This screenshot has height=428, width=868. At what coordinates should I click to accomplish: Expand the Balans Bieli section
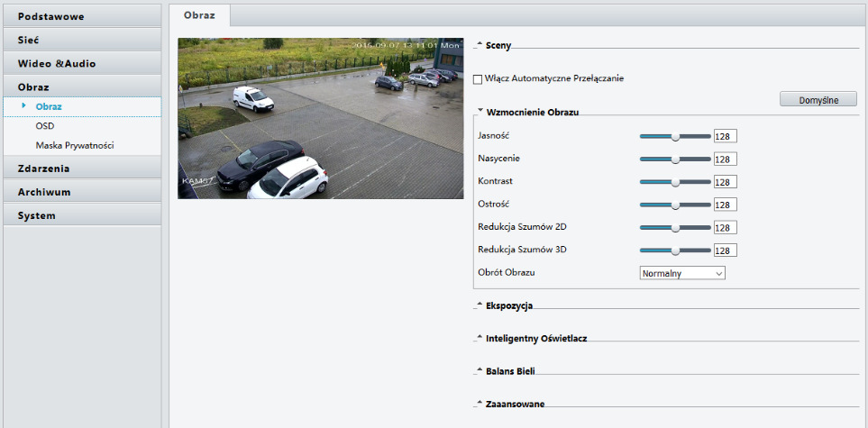[510, 371]
